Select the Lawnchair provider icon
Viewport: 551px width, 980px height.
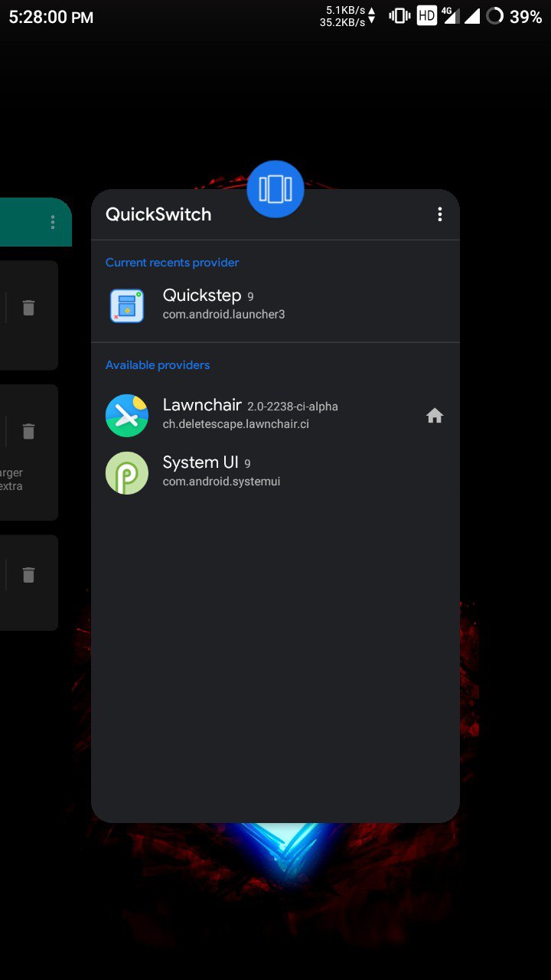click(x=127, y=416)
